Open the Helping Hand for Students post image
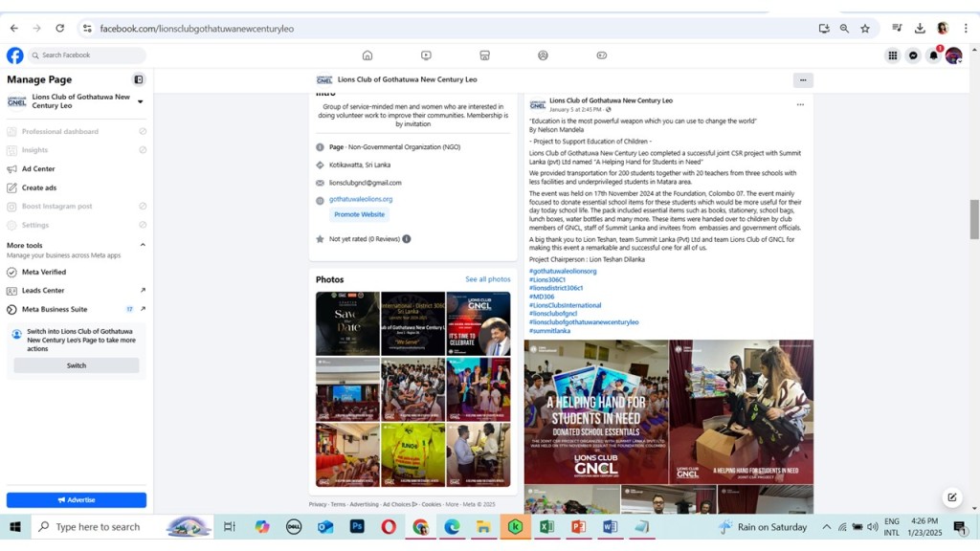 coord(596,411)
